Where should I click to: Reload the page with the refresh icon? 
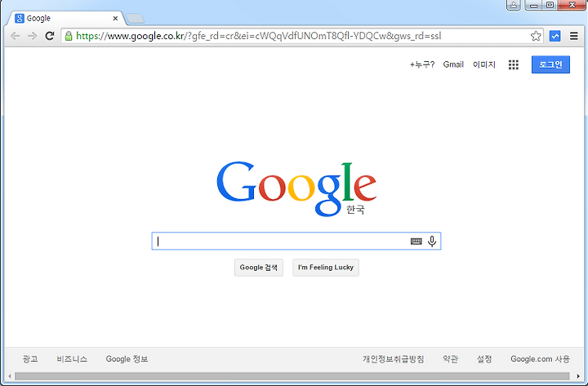point(50,36)
